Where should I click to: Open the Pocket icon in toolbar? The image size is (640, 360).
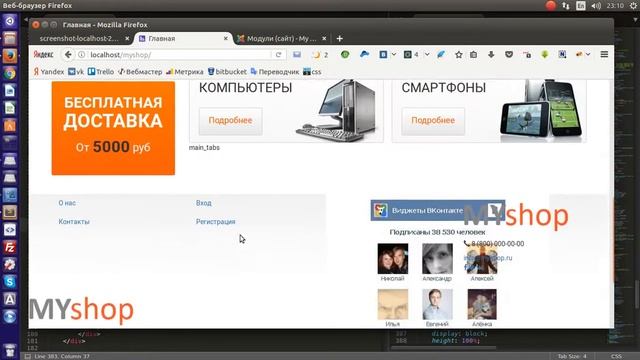(x=509, y=54)
